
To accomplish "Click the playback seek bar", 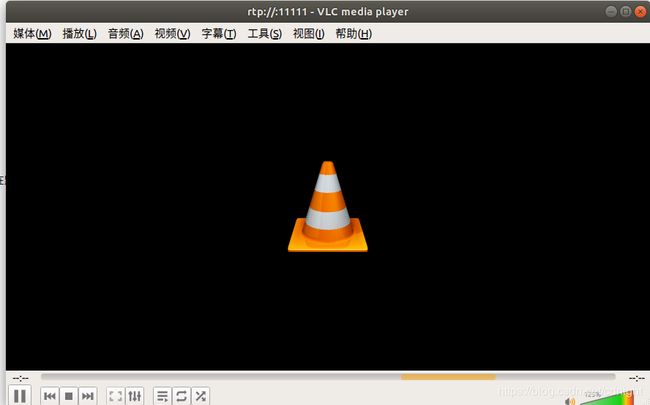I will click(328, 377).
